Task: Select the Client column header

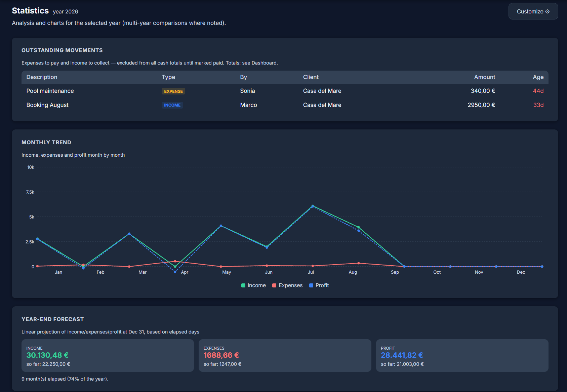Action: pos(311,77)
